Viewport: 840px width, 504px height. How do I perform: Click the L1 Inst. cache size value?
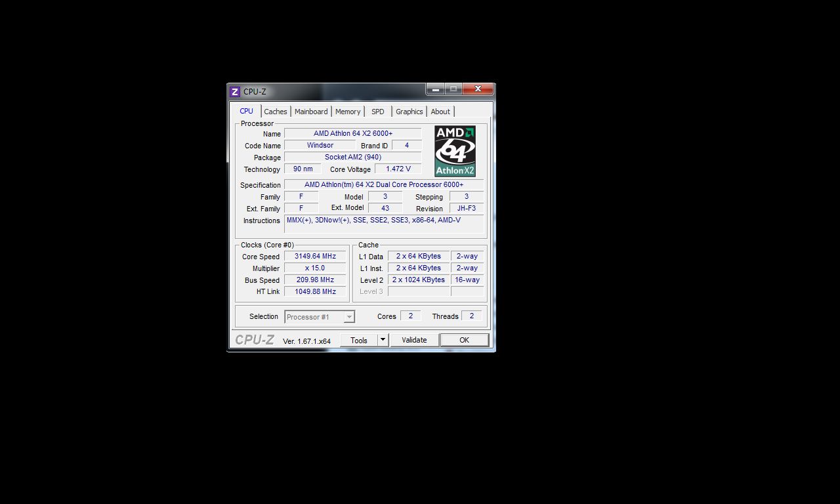pyautogui.click(x=419, y=268)
